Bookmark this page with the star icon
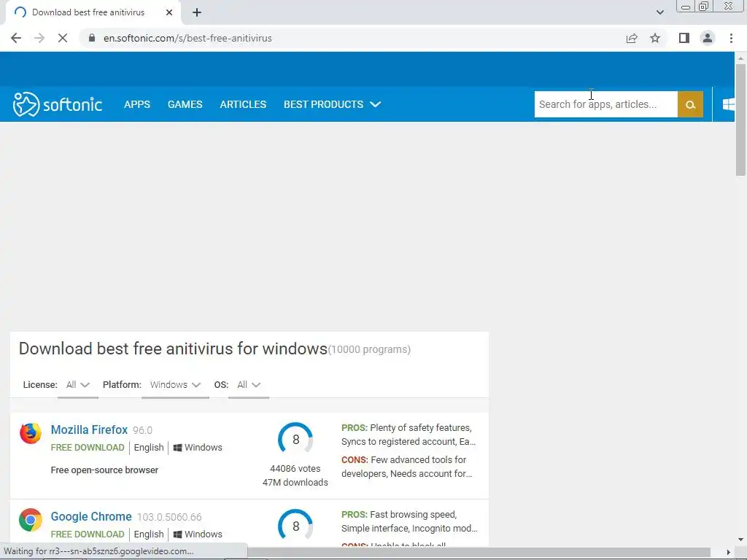This screenshot has width=747, height=560. [x=655, y=38]
